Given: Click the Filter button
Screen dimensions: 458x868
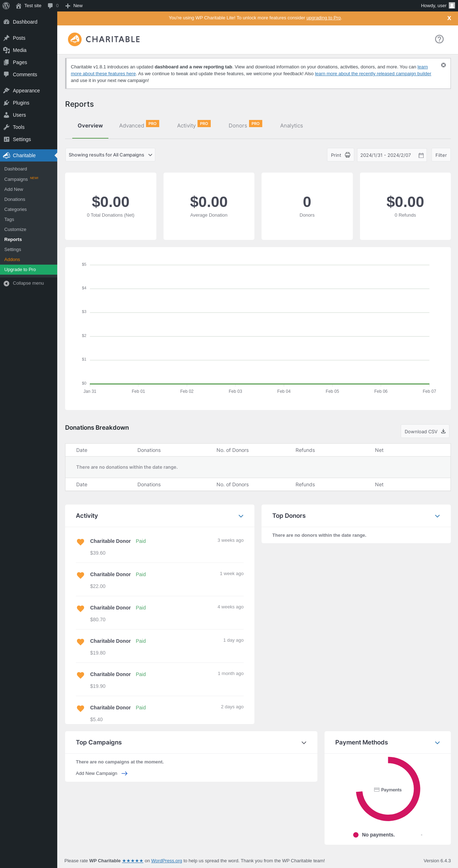Looking at the screenshot, I should click(441, 155).
